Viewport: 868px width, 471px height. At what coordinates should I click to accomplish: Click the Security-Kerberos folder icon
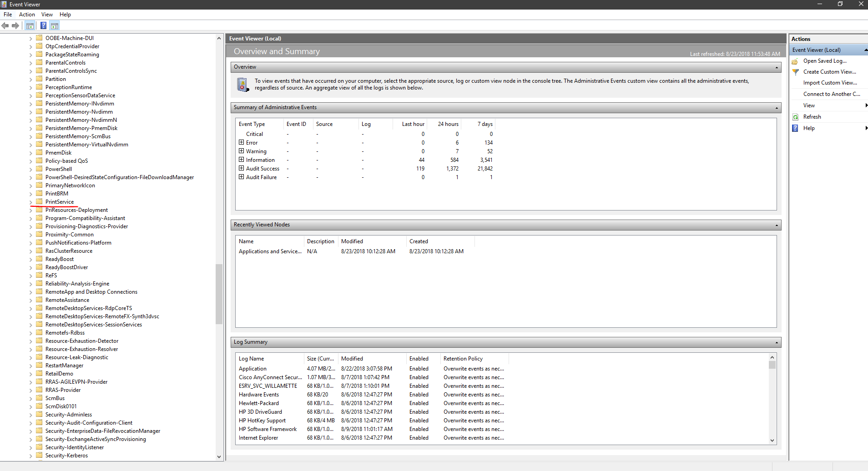point(40,455)
